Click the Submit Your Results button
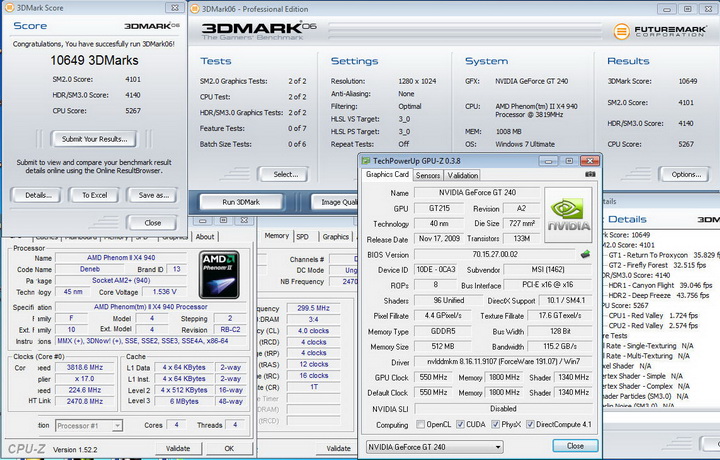Image resolution: width=720 pixels, height=460 pixels. [94, 139]
